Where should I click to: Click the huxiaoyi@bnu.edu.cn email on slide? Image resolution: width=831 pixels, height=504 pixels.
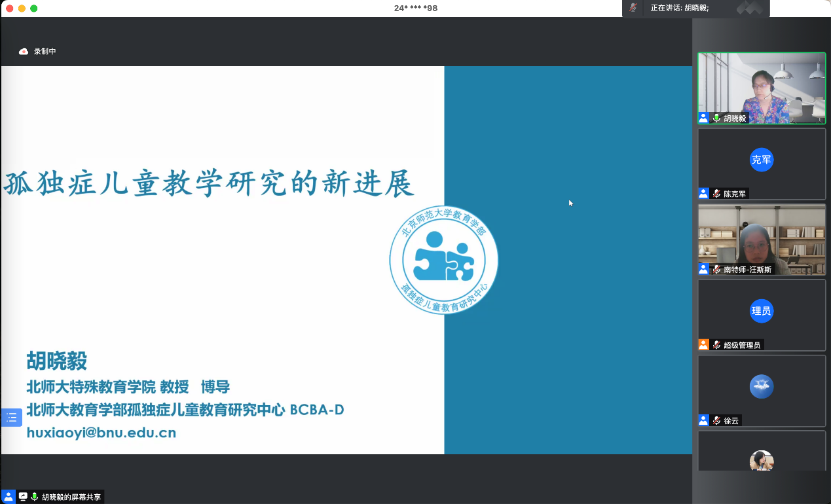pos(101,433)
